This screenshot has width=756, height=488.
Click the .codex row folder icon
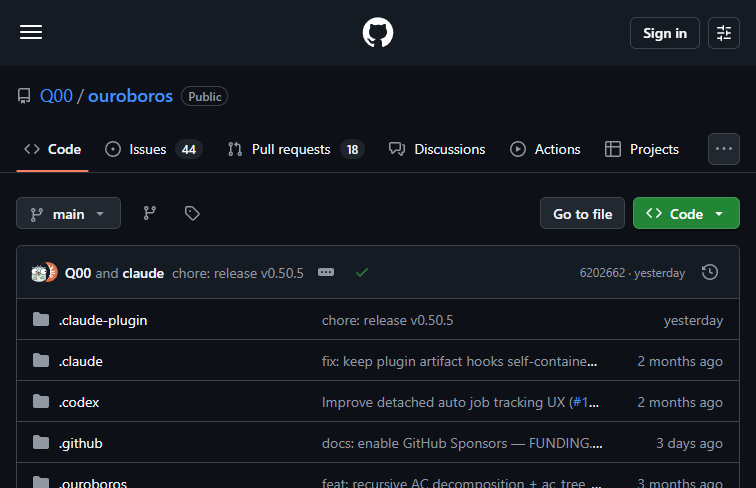[41, 401]
